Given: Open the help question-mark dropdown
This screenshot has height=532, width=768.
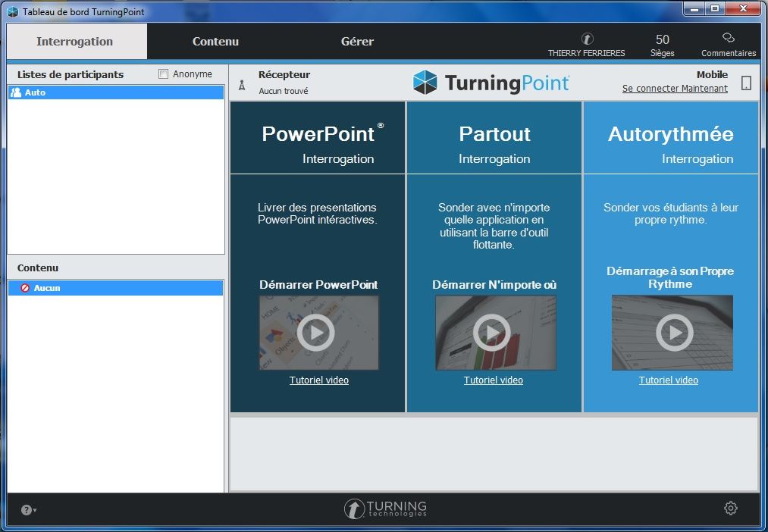Looking at the screenshot, I should click(28, 510).
